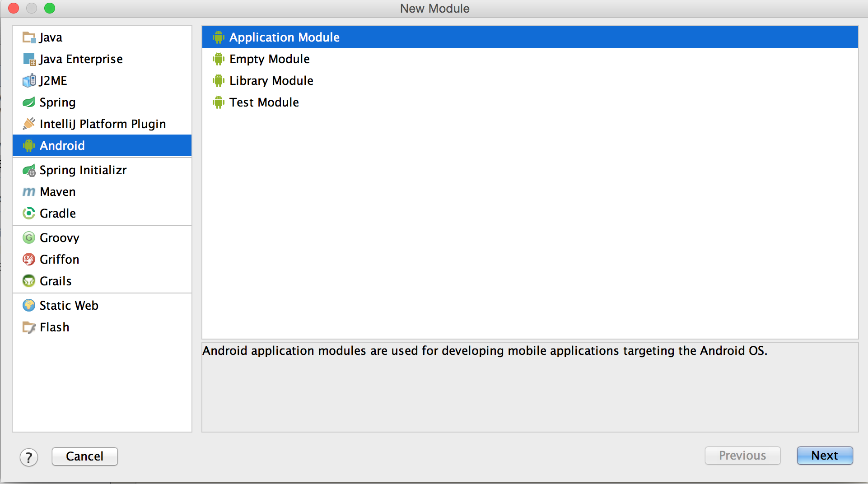The image size is (868, 484).
Task: Click the Android module description text
Action: click(x=485, y=351)
